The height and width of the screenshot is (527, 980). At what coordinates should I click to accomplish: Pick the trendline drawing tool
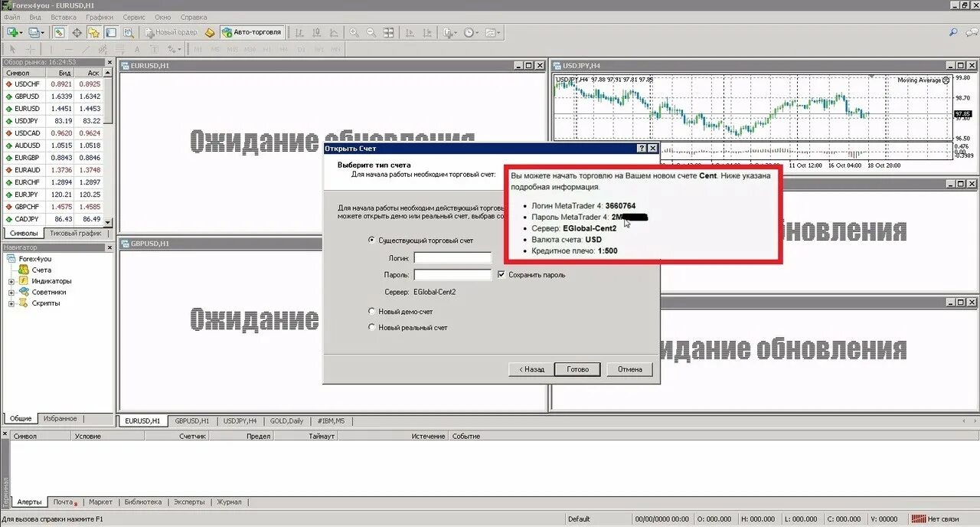point(86,50)
